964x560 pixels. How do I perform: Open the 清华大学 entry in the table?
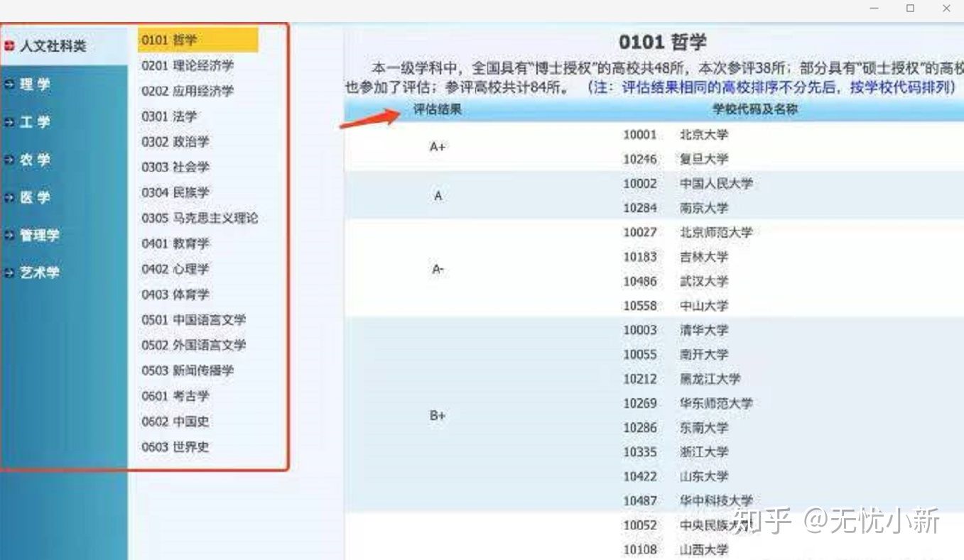pos(703,330)
